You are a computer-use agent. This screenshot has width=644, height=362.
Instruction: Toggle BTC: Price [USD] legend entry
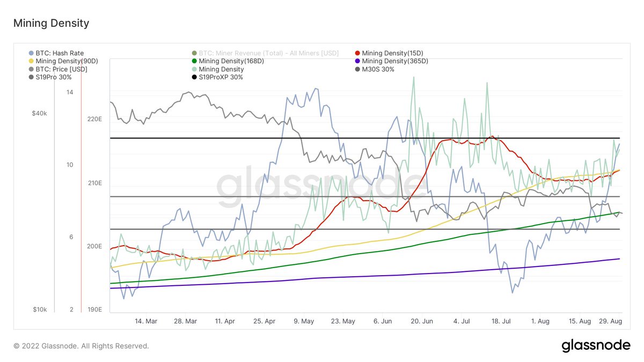57,69
